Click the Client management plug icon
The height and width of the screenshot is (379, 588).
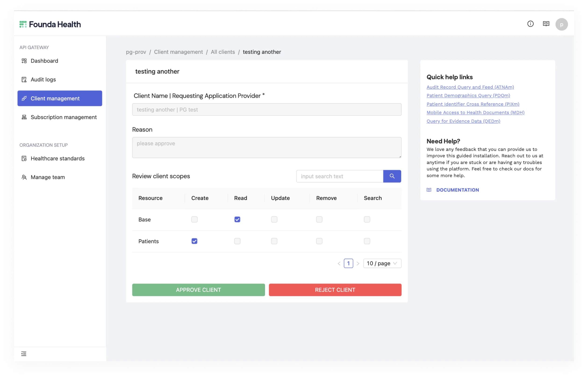point(24,98)
